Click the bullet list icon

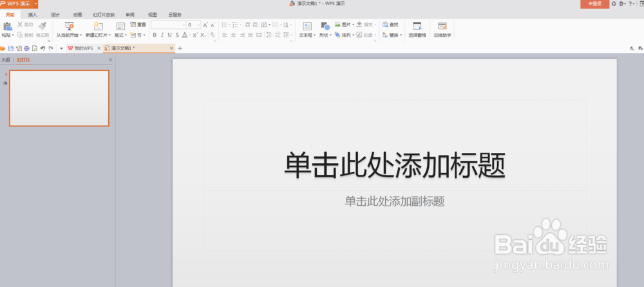pos(224,25)
